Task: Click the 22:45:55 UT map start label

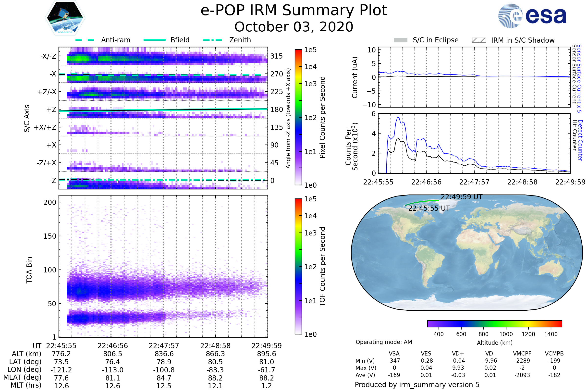Action: click(429, 208)
